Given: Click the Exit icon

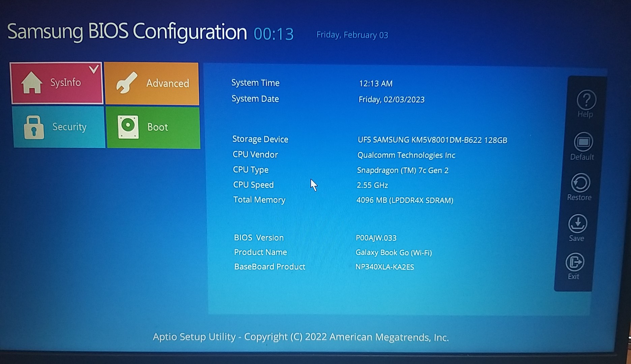Looking at the screenshot, I should [575, 262].
